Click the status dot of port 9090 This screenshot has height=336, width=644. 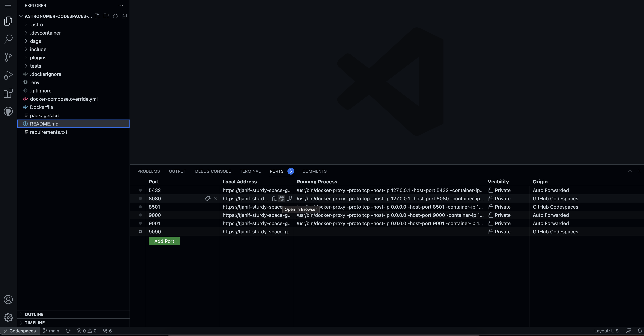tap(140, 232)
